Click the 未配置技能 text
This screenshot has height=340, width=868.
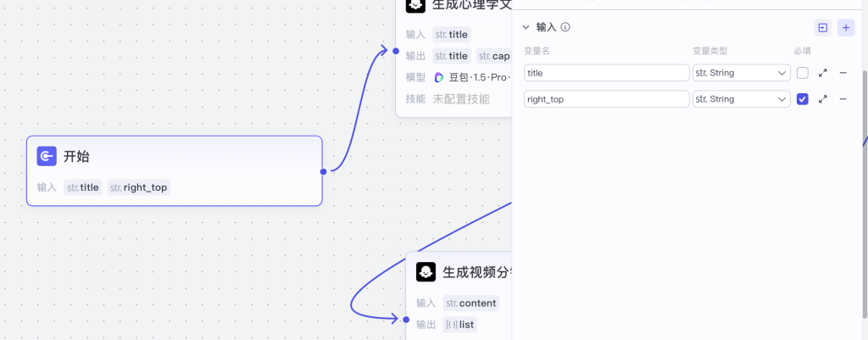coord(461,99)
